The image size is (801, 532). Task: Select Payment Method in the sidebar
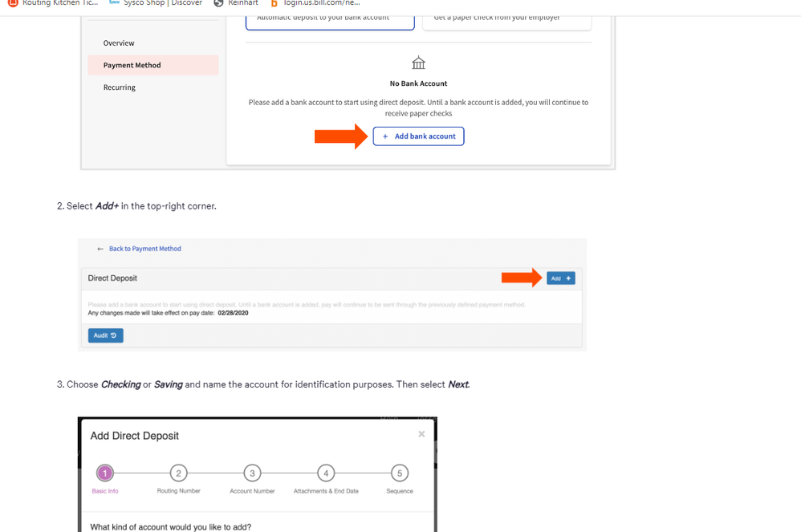[132, 65]
